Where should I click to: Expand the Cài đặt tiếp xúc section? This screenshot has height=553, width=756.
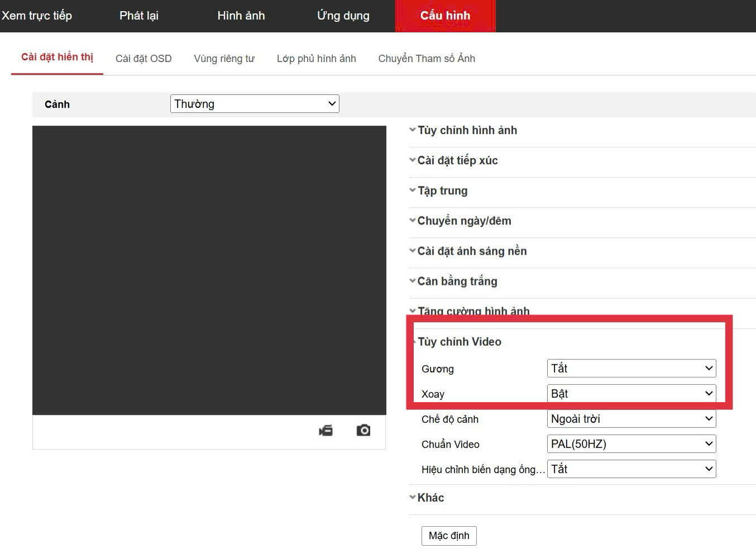457,160
